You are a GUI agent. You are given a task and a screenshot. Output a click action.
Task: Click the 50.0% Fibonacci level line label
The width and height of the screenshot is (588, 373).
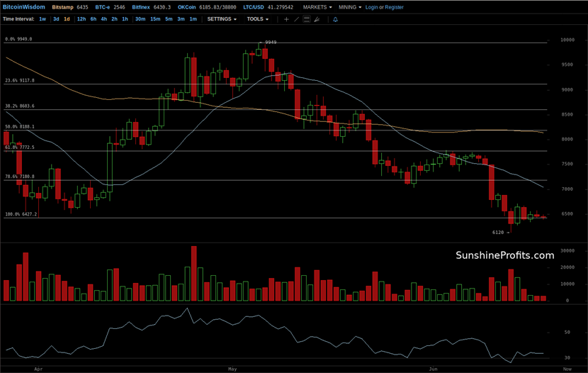[x=20, y=127]
